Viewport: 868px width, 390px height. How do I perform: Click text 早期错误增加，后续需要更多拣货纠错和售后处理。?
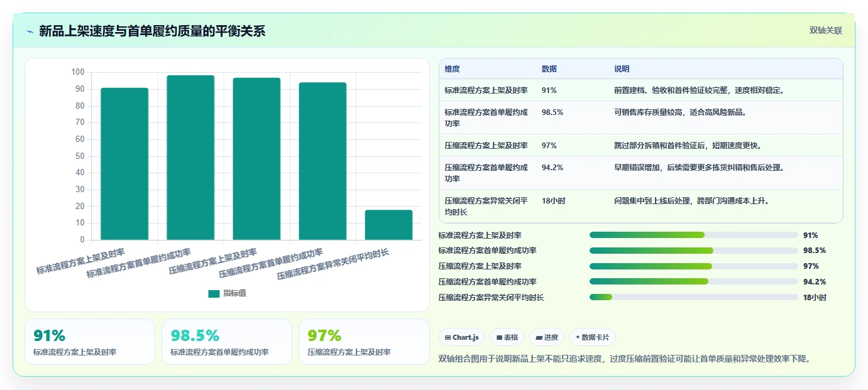(x=700, y=168)
